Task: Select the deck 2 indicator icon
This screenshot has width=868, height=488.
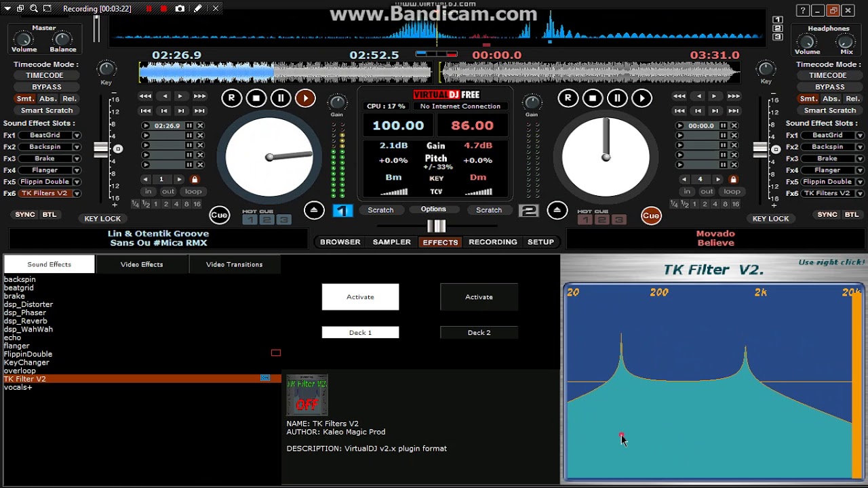Action: click(x=528, y=211)
